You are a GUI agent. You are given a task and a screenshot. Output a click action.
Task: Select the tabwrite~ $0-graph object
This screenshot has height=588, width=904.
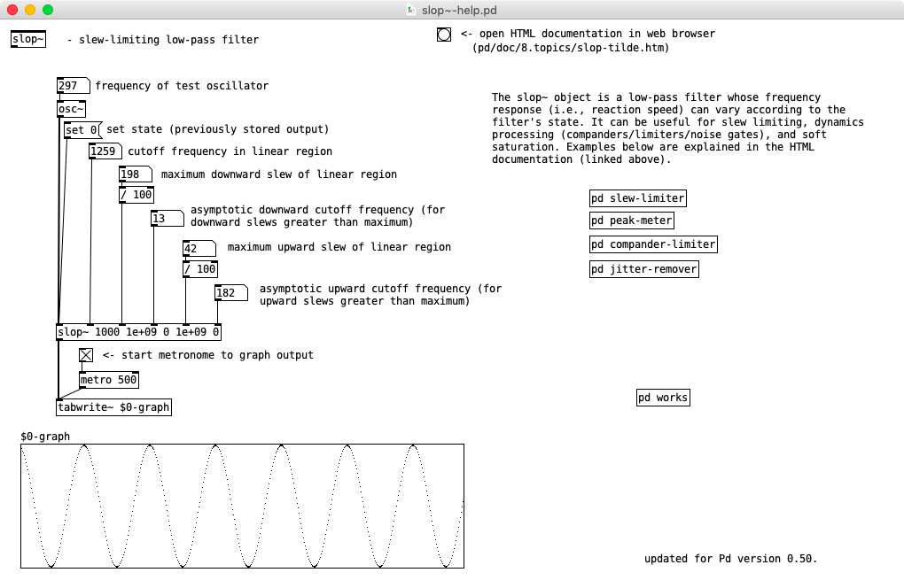coord(113,407)
